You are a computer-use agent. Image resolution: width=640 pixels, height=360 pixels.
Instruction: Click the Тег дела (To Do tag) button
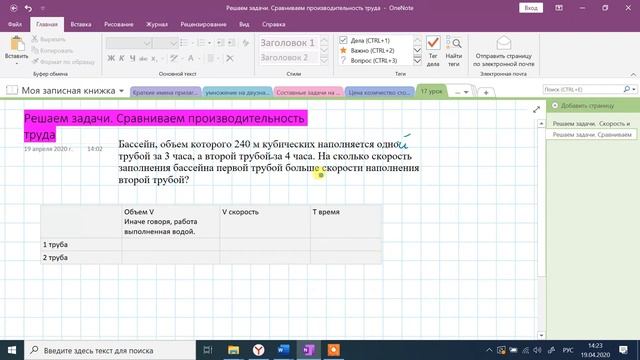pyautogui.click(x=433, y=51)
